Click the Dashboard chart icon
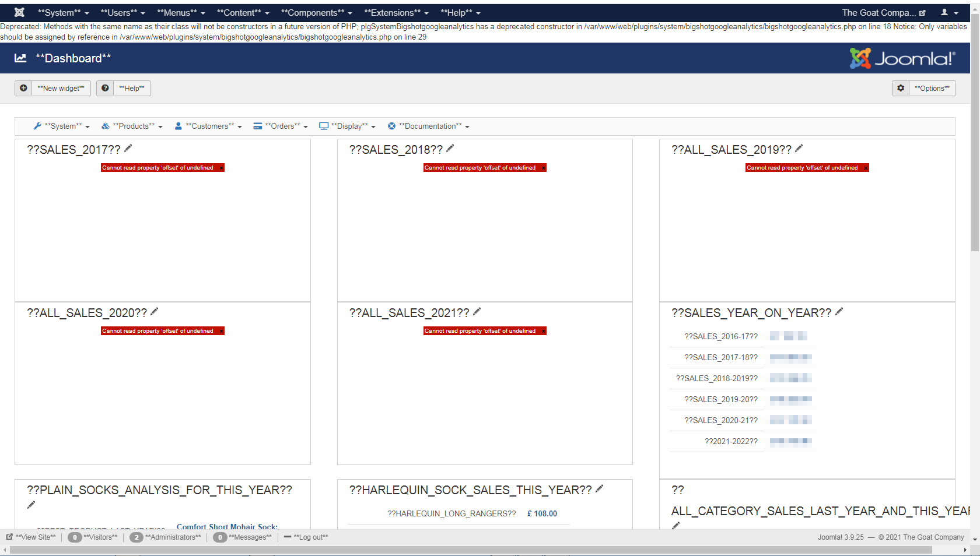The height and width of the screenshot is (556, 980). (x=20, y=58)
